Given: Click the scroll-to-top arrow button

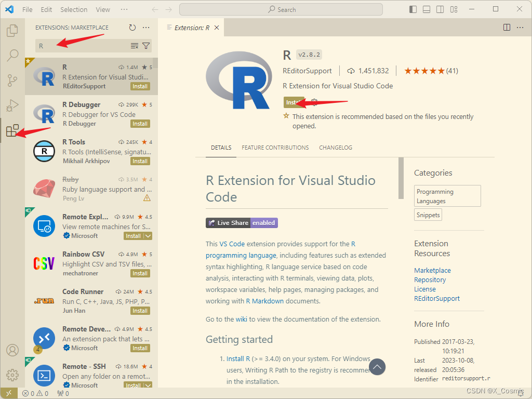Looking at the screenshot, I should point(377,367).
